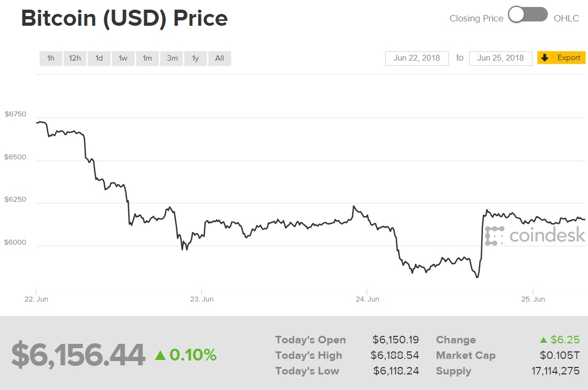Select the 1m time range
588x390 pixels.
pos(147,58)
